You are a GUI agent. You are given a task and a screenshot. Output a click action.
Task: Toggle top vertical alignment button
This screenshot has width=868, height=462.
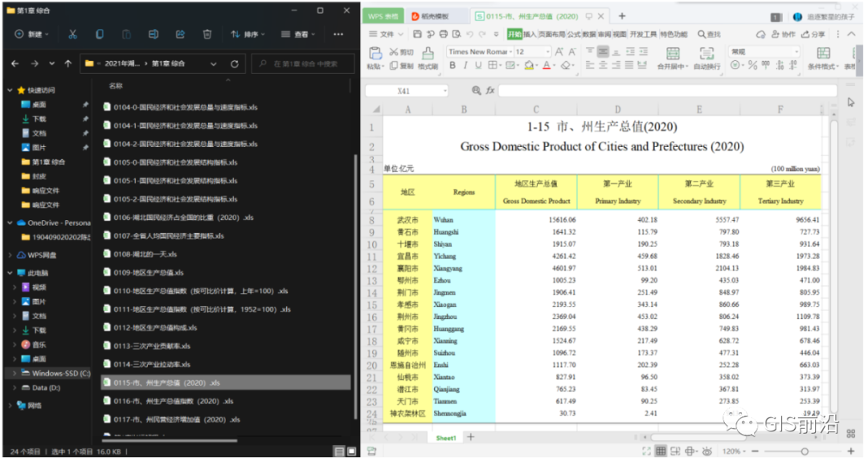click(x=590, y=51)
